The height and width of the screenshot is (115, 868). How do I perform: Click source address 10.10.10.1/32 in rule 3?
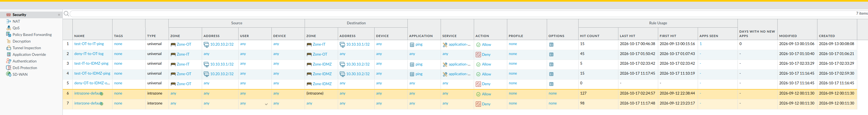coord(222,64)
